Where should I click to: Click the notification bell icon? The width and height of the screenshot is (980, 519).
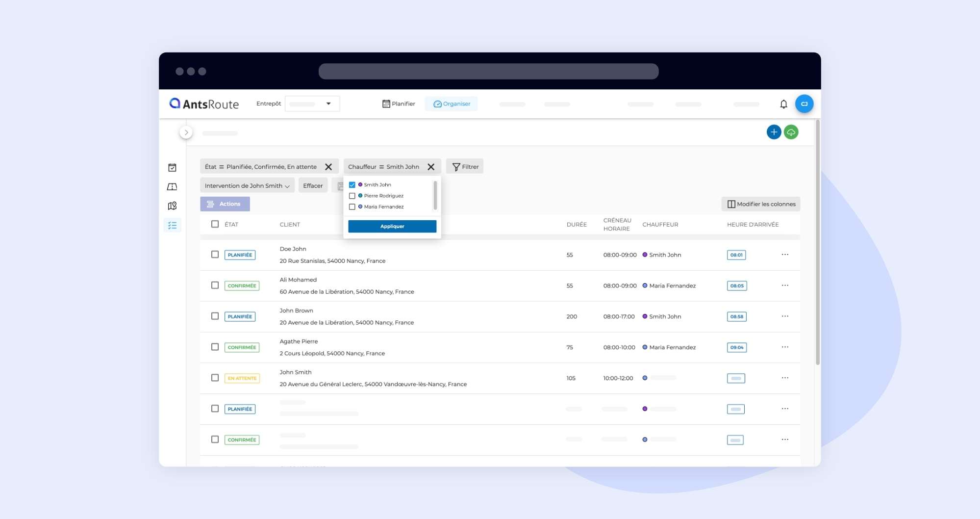pos(783,104)
